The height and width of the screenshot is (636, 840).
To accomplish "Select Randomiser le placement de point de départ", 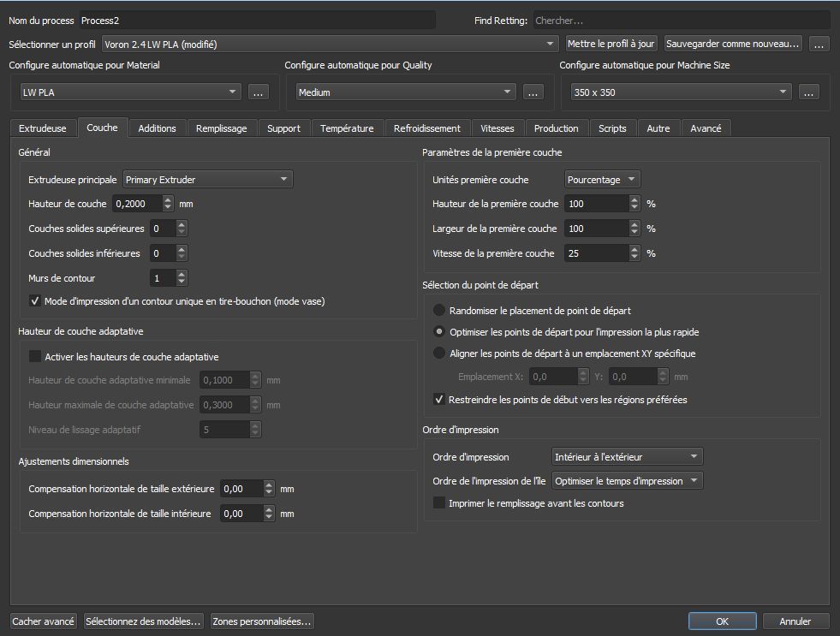I will (439, 310).
